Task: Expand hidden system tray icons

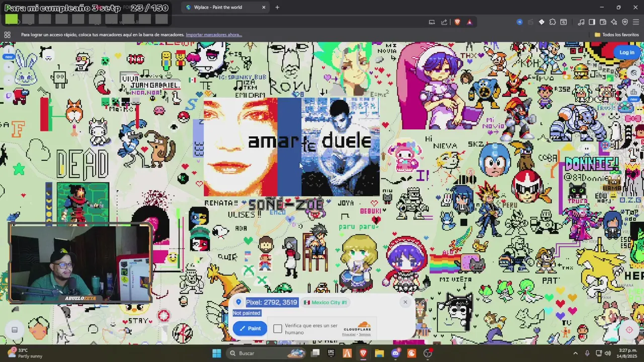Action: [x=576, y=353]
